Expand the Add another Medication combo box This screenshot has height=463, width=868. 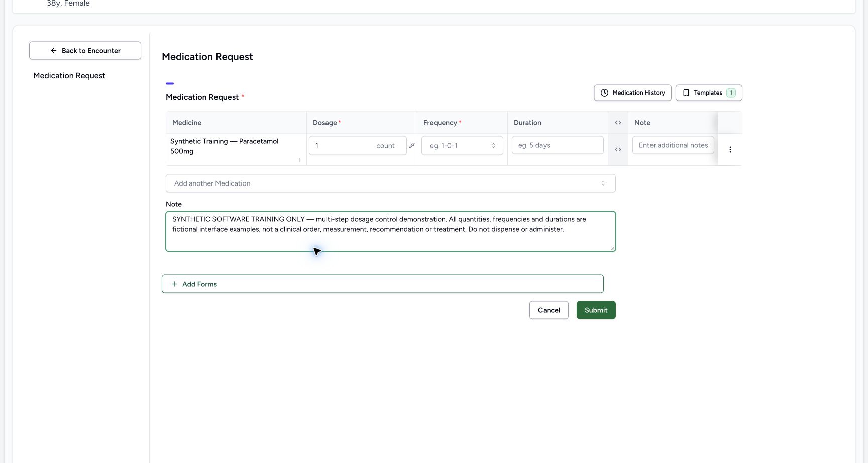coord(390,183)
